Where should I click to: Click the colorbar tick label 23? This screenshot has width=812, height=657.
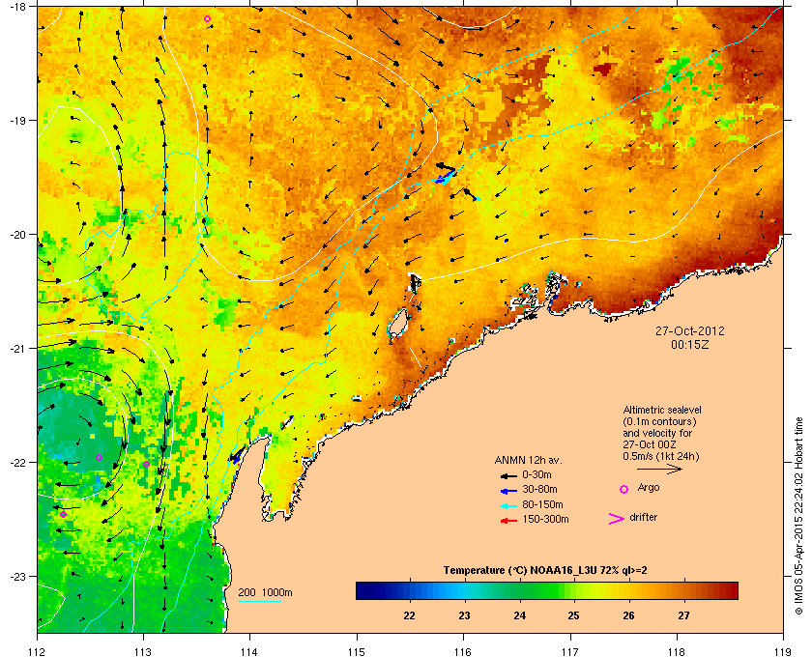pos(464,615)
